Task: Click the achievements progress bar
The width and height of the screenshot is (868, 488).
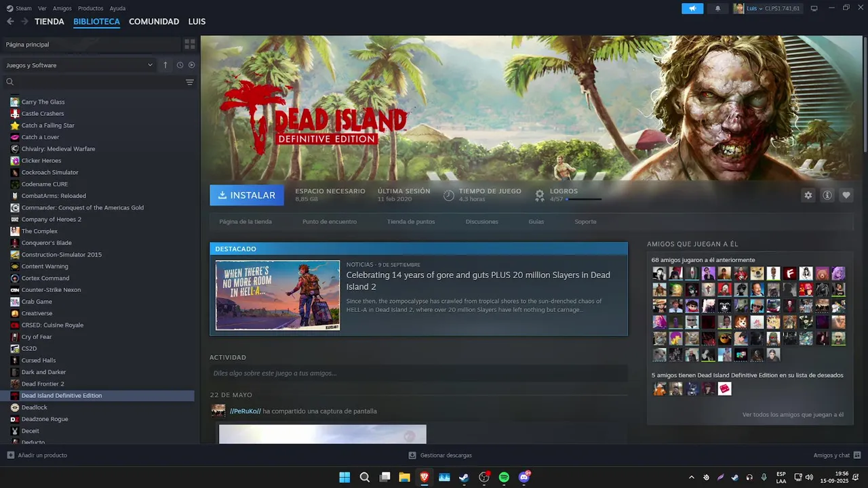Action: click(584, 199)
